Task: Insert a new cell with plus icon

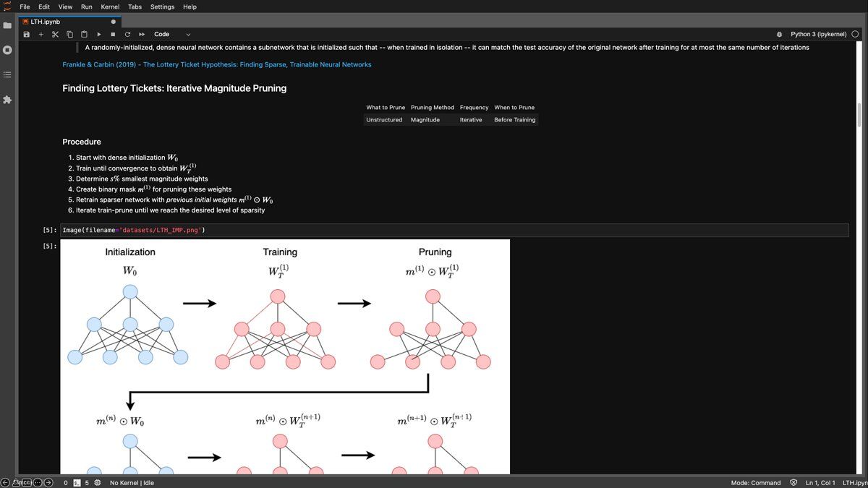Action: [x=41, y=34]
